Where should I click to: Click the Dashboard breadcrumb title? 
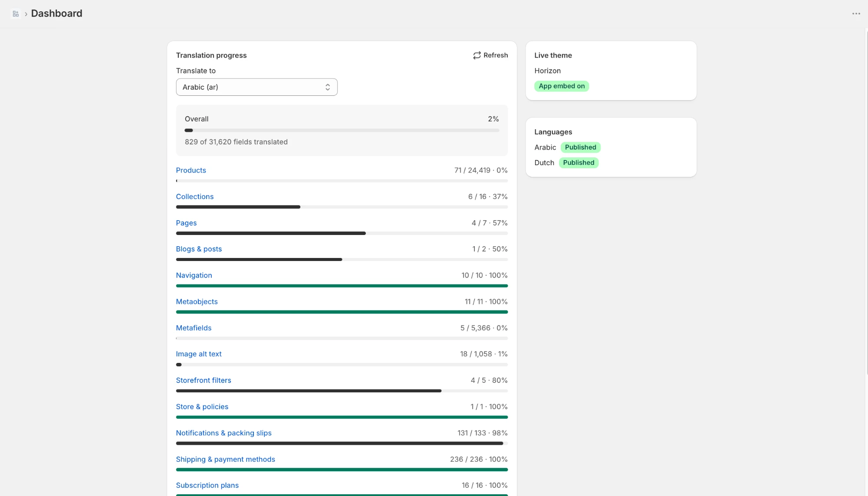point(56,13)
